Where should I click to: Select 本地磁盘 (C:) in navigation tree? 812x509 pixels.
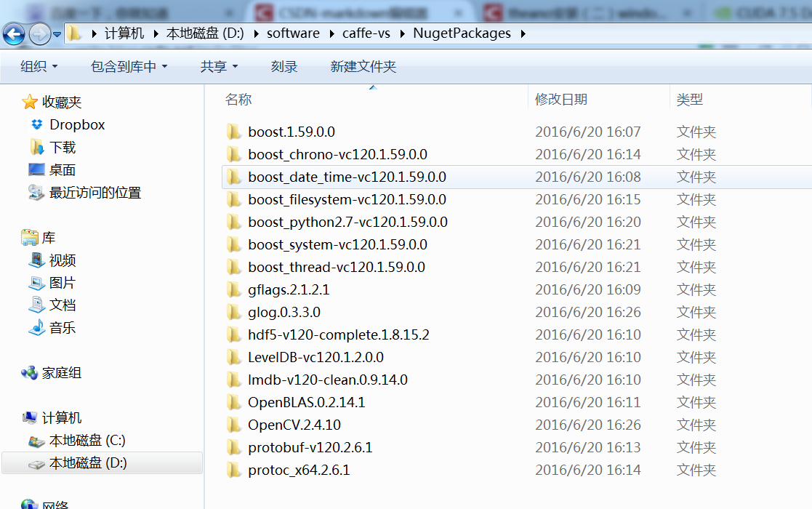click(x=87, y=441)
